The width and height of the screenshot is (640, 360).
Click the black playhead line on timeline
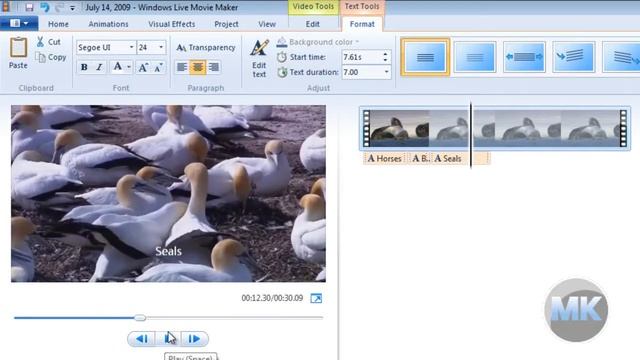coord(471,135)
